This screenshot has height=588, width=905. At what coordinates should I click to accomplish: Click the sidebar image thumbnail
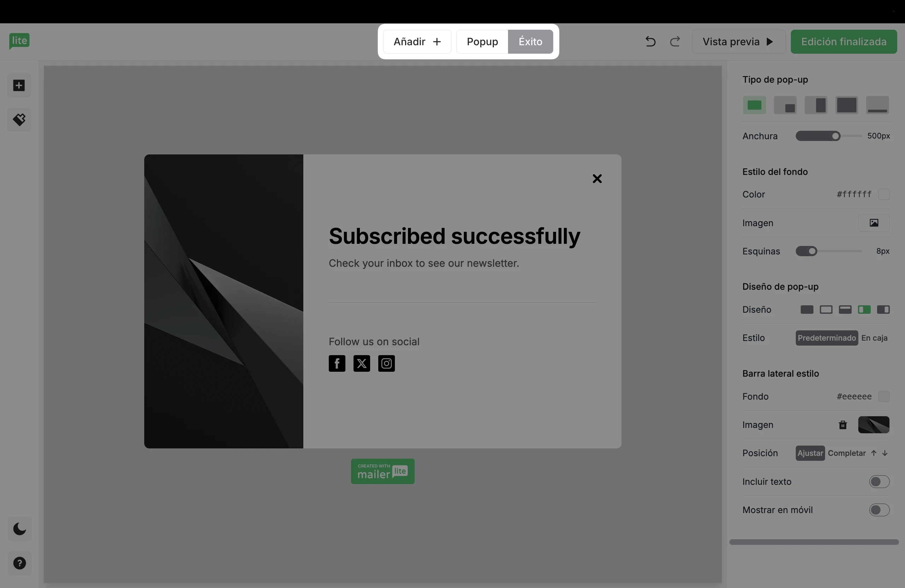(874, 425)
